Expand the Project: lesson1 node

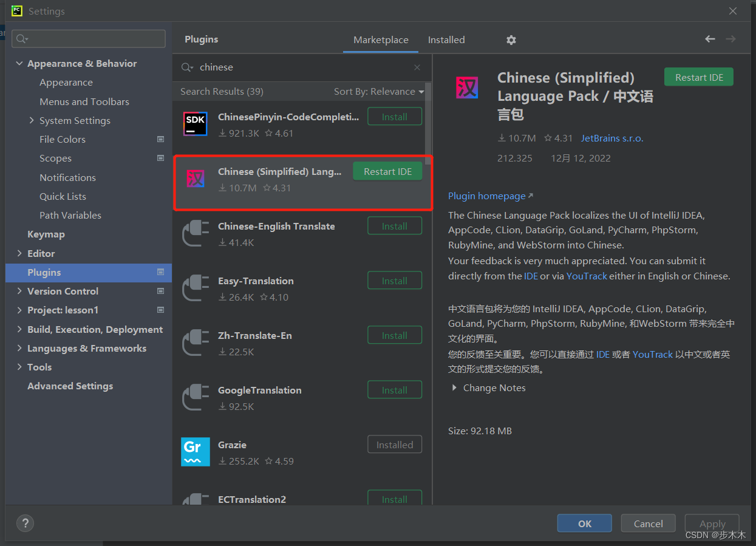pos(19,310)
